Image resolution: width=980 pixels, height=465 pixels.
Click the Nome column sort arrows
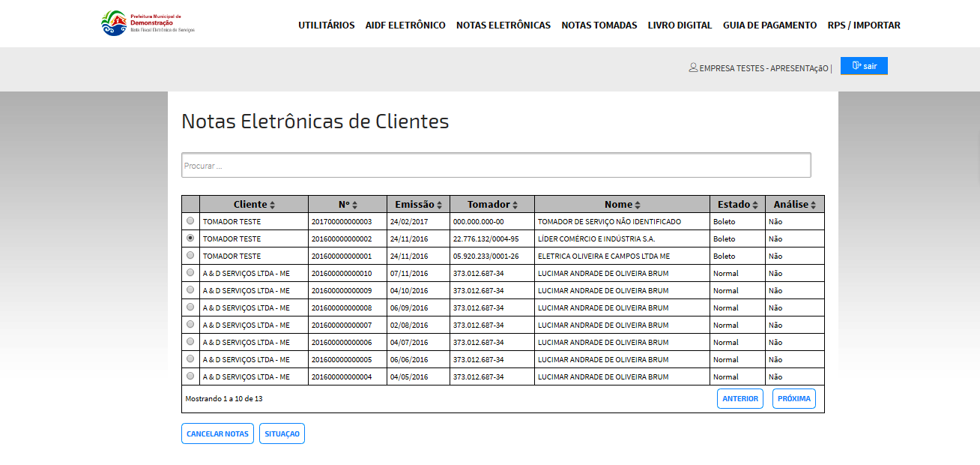tap(638, 205)
